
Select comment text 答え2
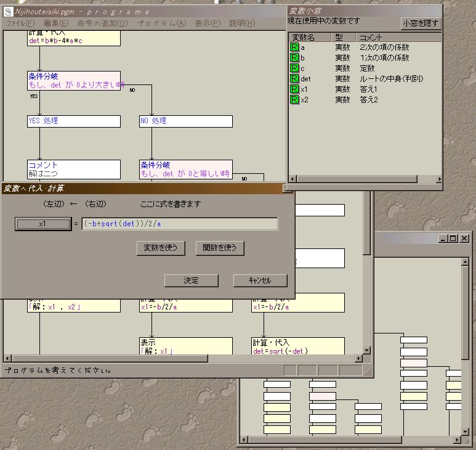(368, 100)
